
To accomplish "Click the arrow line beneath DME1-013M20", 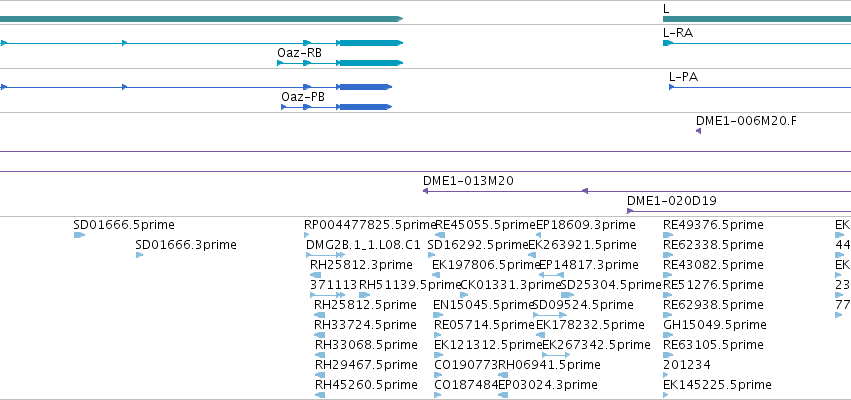I will (x=637, y=191).
